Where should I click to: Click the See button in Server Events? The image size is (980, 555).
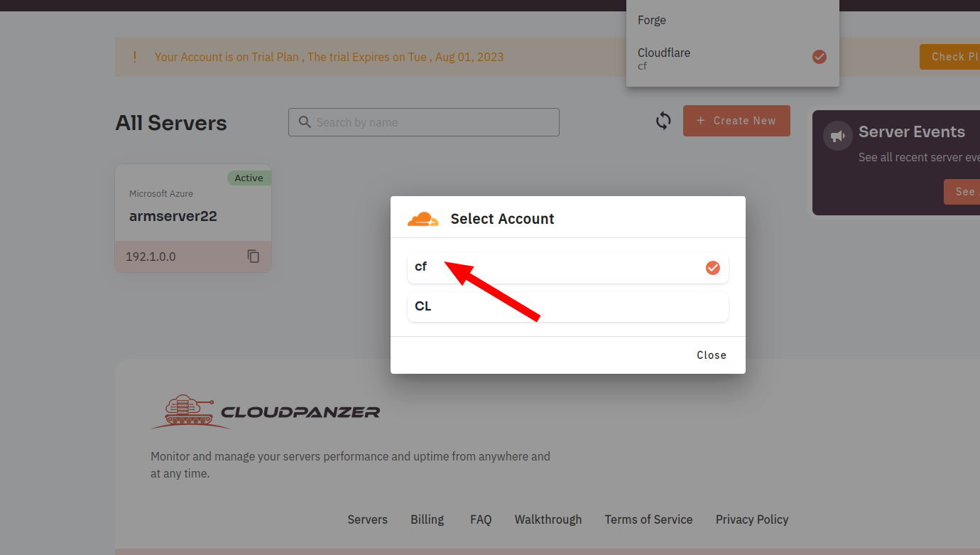point(962,192)
